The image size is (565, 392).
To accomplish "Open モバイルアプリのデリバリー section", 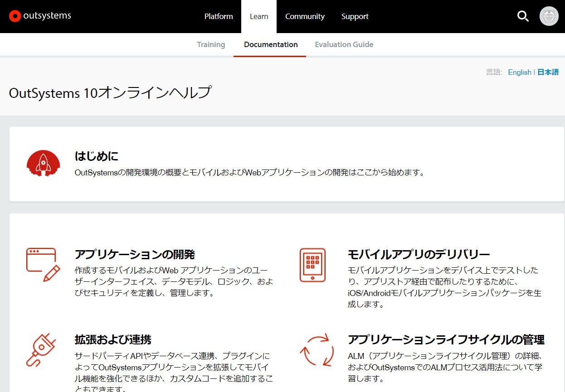I will pyautogui.click(x=419, y=254).
